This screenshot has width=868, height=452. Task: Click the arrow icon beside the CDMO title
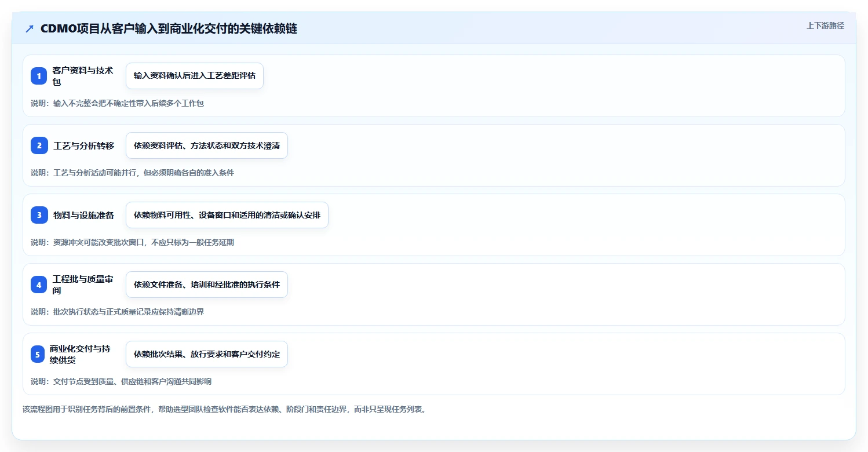(x=30, y=28)
